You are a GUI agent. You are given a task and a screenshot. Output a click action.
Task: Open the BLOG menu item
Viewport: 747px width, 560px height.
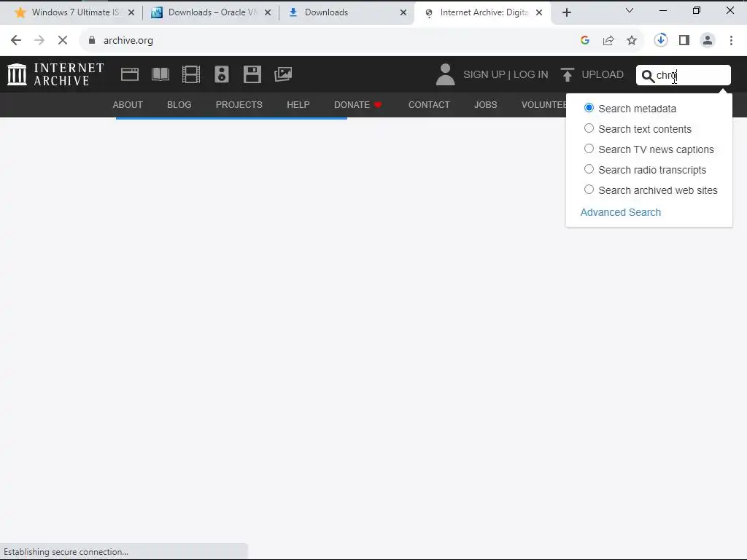pyautogui.click(x=179, y=105)
